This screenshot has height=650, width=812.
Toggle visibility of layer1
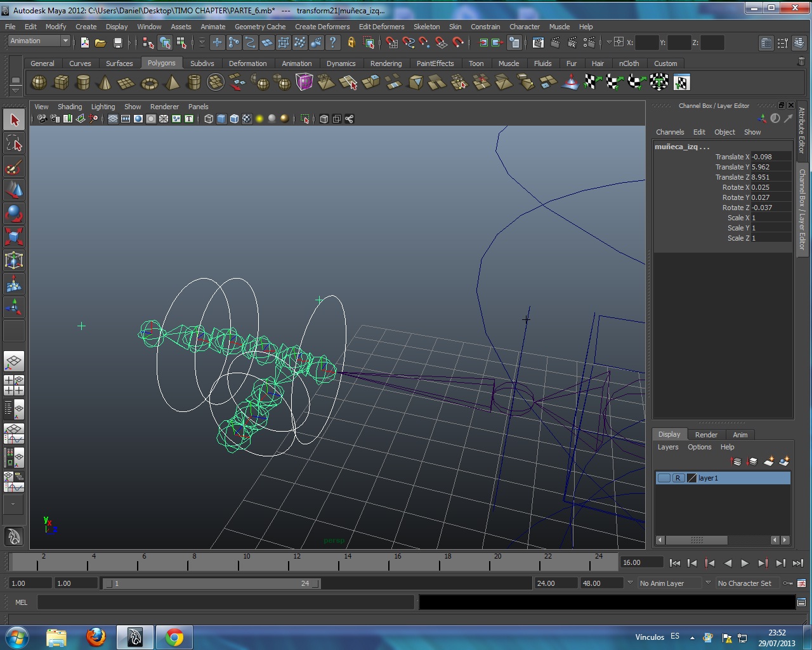tap(664, 478)
